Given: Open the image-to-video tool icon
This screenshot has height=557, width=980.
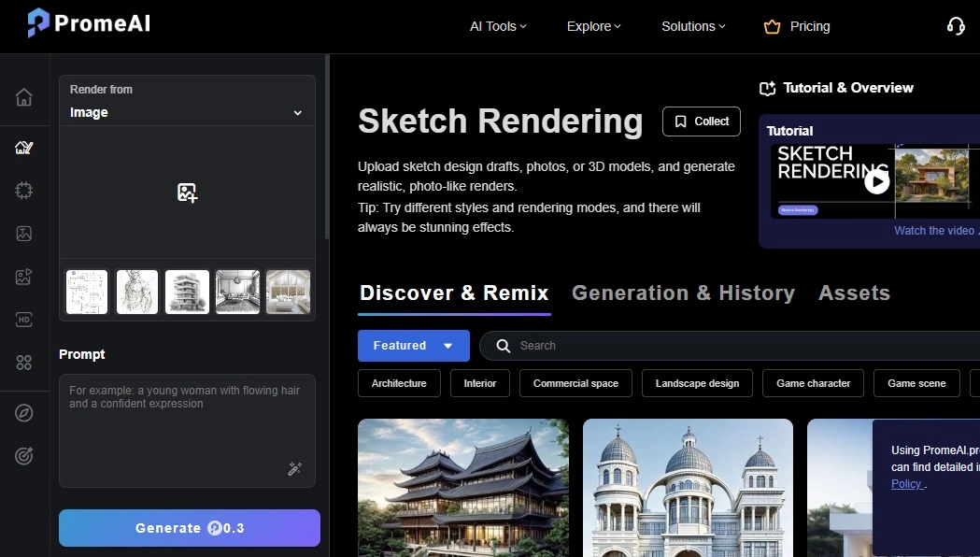Looking at the screenshot, I should [x=24, y=277].
